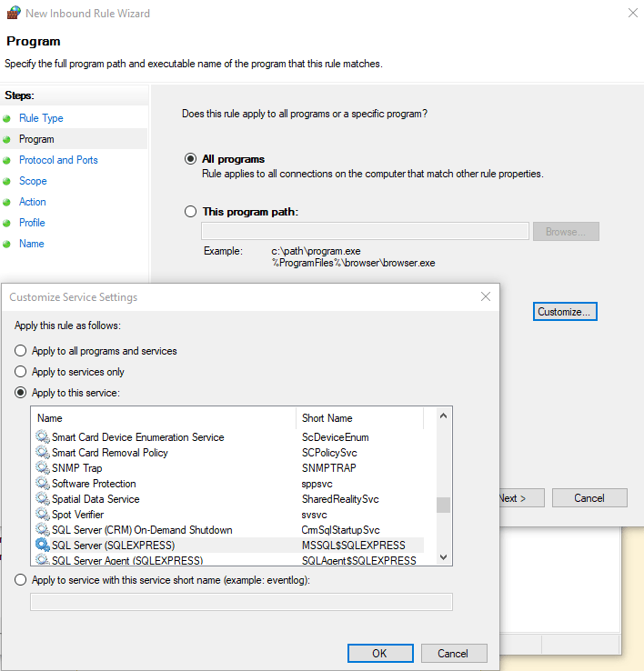Click the Spatial Data Service gear icon
644x671 pixels.
point(43,498)
